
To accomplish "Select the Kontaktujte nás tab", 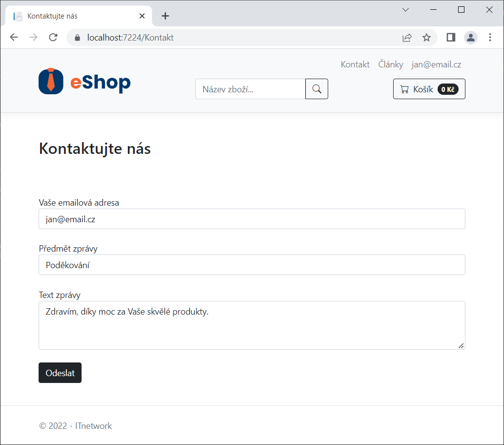I will coord(73,16).
